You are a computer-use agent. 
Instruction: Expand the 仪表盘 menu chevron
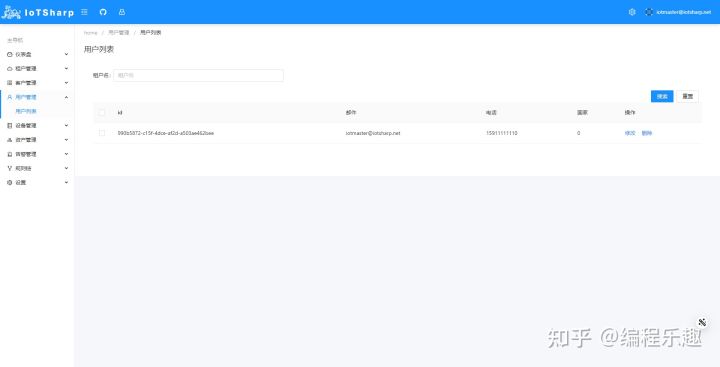tap(66, 54)
